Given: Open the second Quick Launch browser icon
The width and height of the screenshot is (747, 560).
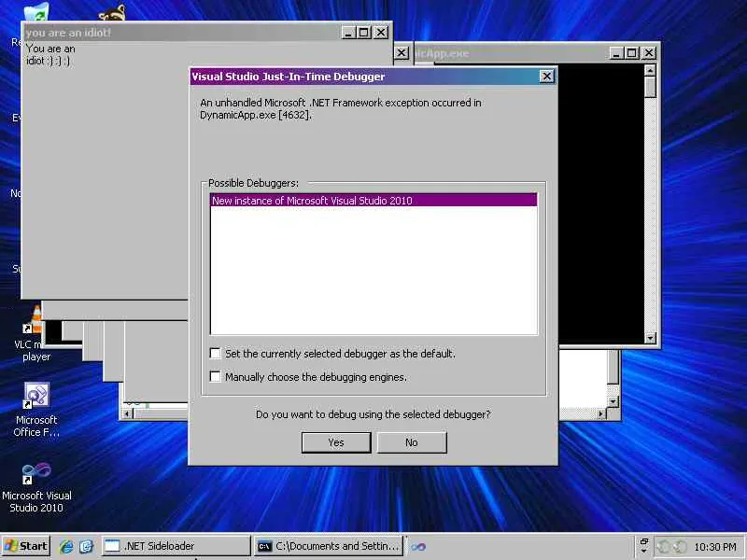Looking at the screenshot, I should click(86, 546).
